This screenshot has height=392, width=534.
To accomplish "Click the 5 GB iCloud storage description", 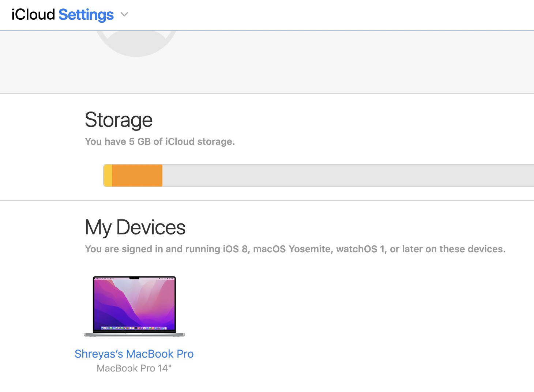I will pyautogui.click(x=160, y=142).
